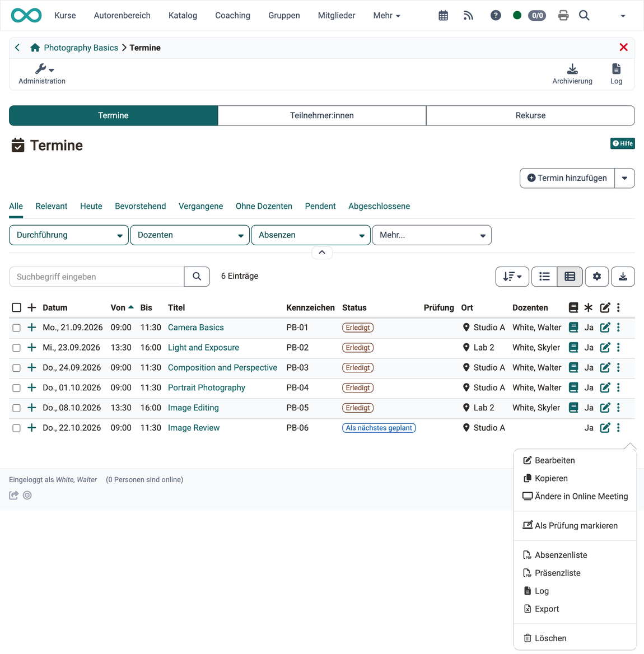Click the printer icon
The width and height of the screenshot is (644, 654).
point(563,16)
